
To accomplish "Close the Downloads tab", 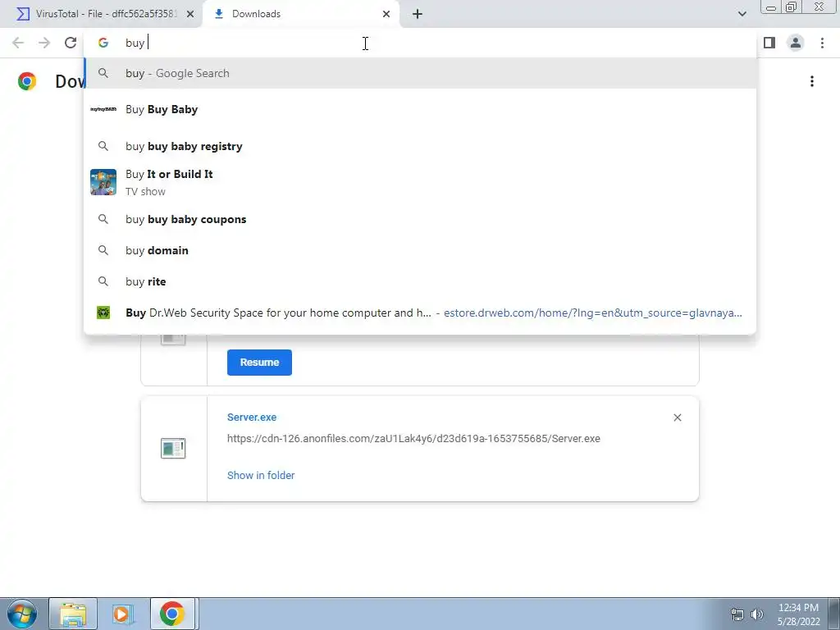I will 386,14.
